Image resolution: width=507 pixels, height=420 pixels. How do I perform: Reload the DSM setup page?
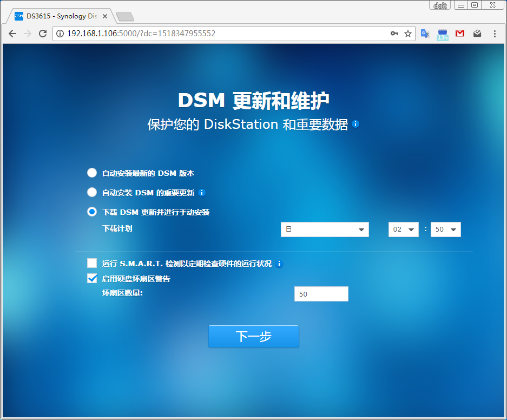[x=43, y=34]
